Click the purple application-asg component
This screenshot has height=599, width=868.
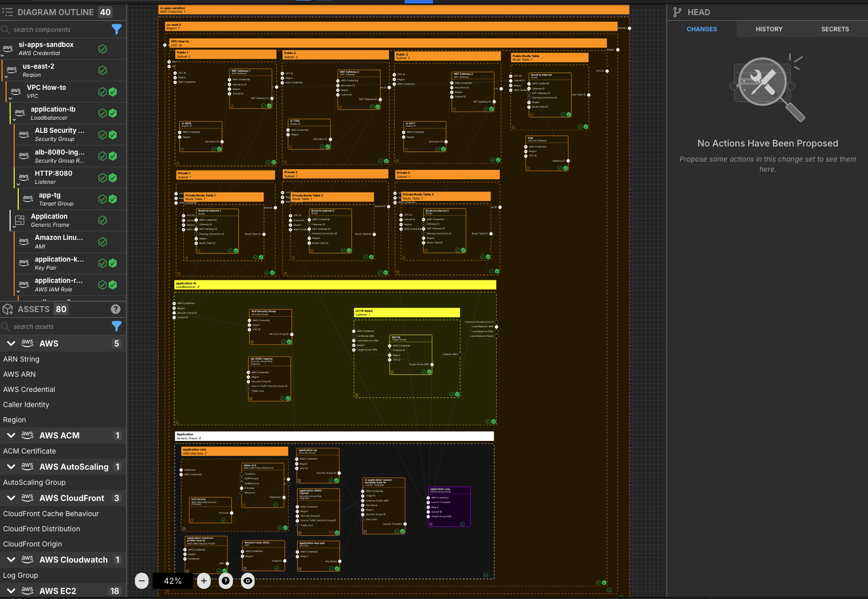pos(450,507)
